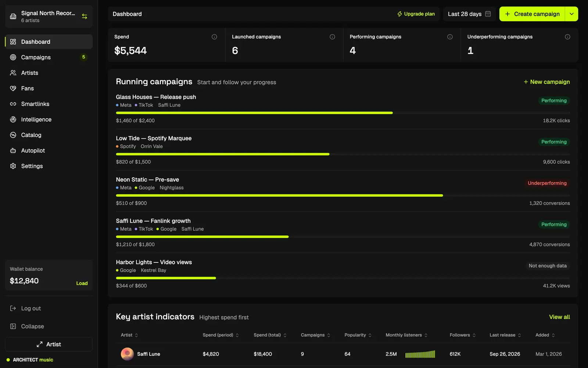The height and width of the screenshot is (368, 588).
Task: Click the calendar icon in date range
Action: [488, 14]
